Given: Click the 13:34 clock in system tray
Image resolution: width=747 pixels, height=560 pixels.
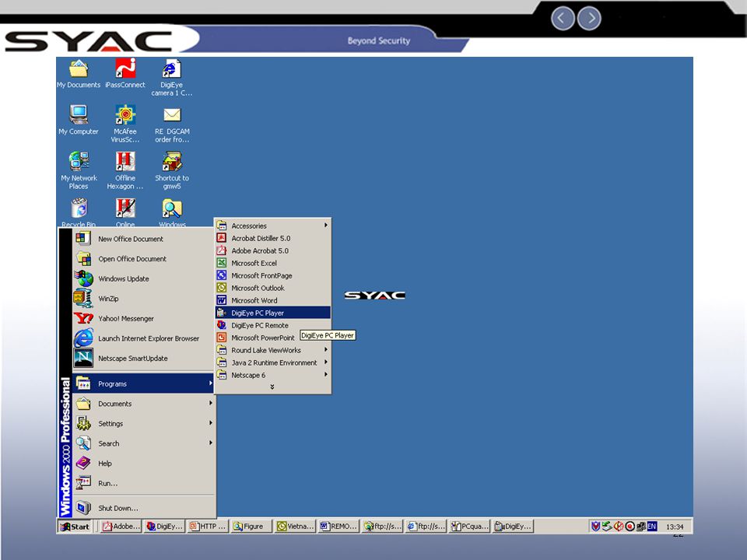Looking at the screenshot, I should [675, 527].
